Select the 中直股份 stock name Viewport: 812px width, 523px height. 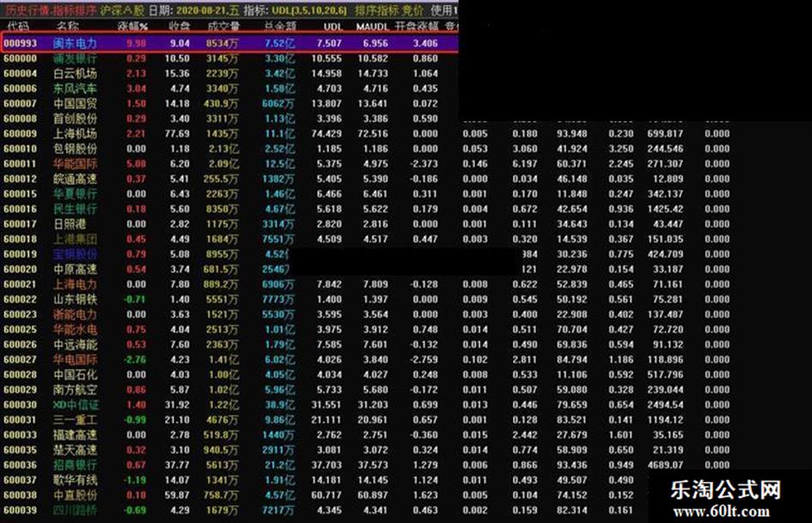click(75, 495)
